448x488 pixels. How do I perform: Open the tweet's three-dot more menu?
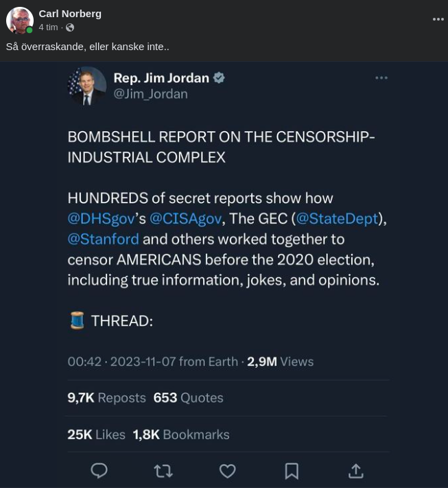tap(381, 78)
